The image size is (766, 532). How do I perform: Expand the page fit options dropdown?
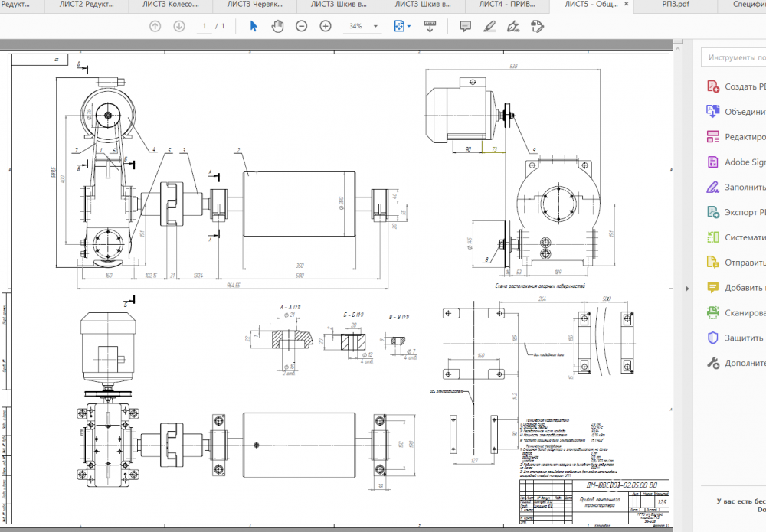[403, 26]
